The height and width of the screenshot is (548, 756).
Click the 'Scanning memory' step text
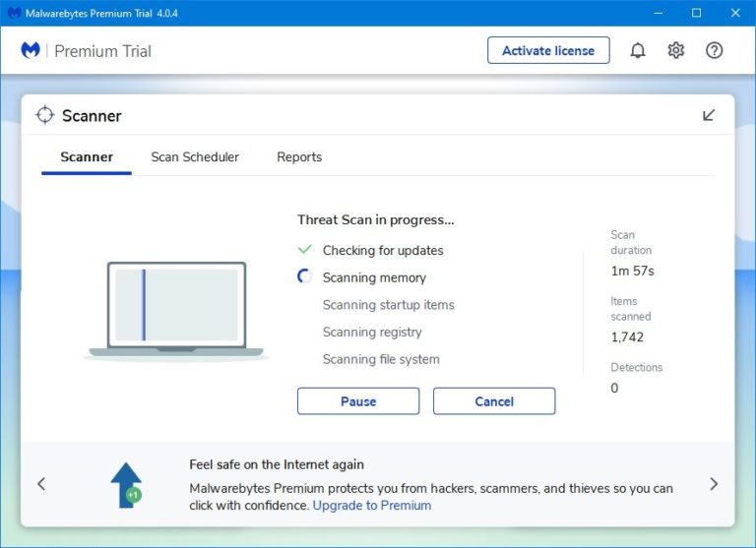click(x=374, y=277)
